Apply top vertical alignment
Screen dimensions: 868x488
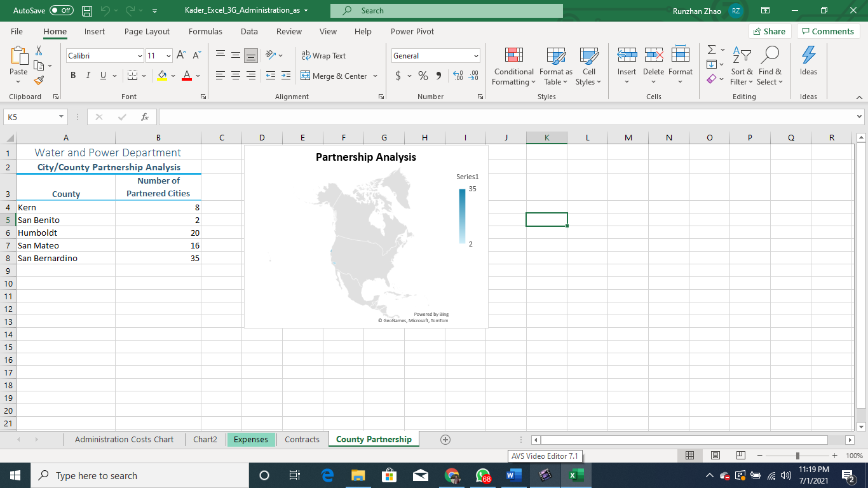click(220, 55)
